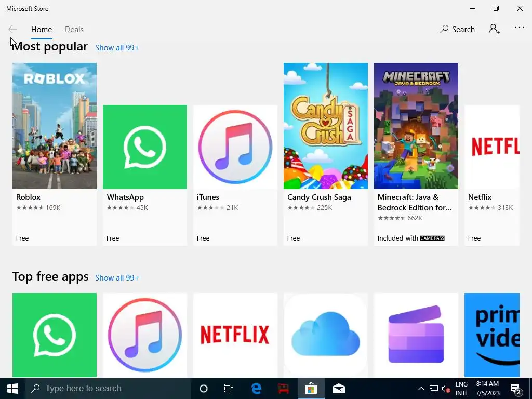
Task: Open Clipchamp purple clapperboard icon
Action: (416, 335)
